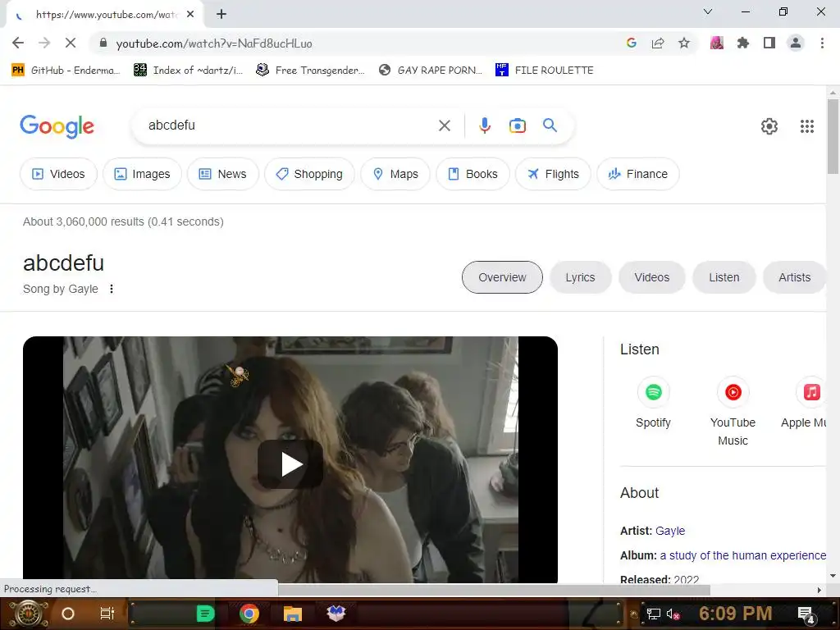Image resolution: width=840 pixels, height=630 pixels.
Task: Open more options beside Song by Gayle
Action: tap(112, 289)
